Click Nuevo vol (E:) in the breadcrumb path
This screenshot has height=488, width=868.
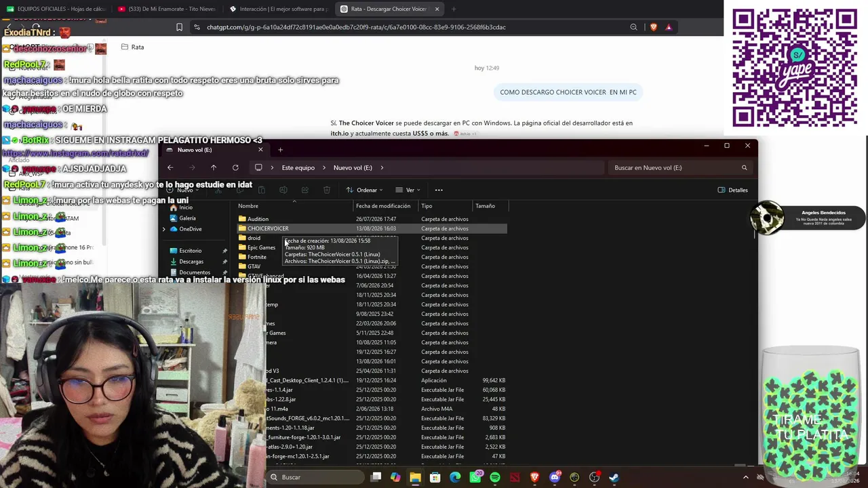(353, 167)
